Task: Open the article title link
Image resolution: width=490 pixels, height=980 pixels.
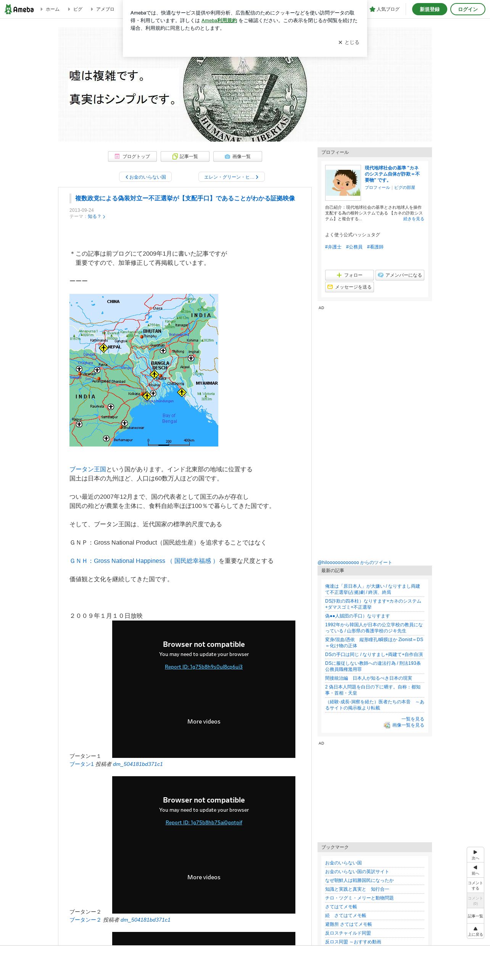Action: pyautogui.click(x=185, y=198)
